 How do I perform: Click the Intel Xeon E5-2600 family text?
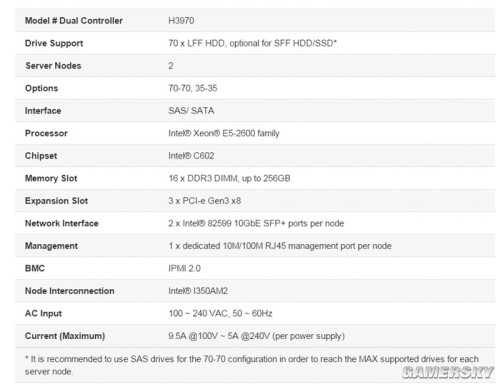[224, 133]
